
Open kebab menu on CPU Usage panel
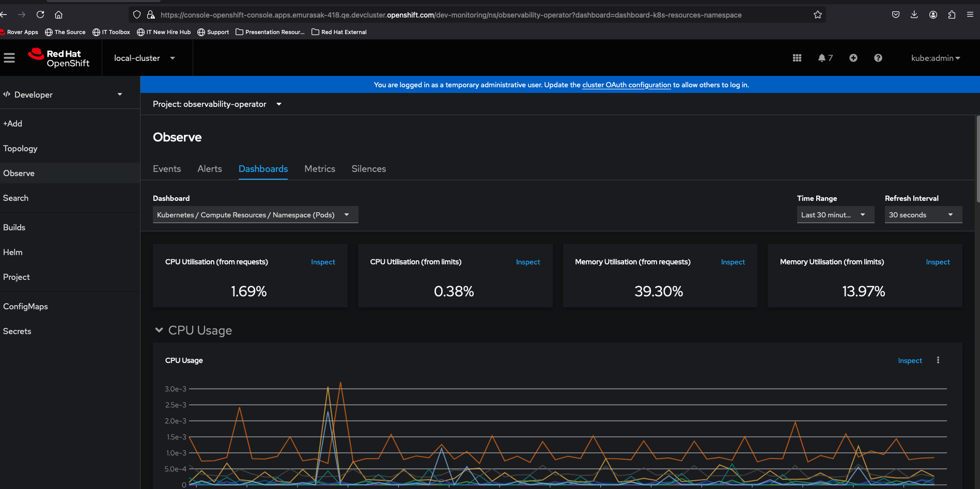pos(938,360)
